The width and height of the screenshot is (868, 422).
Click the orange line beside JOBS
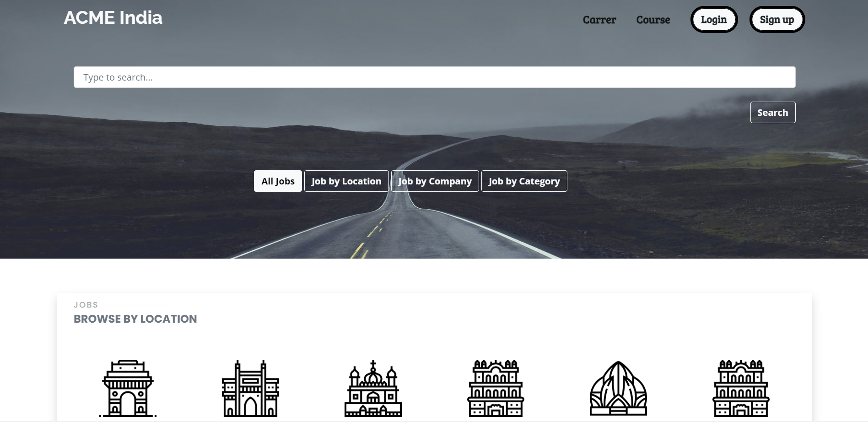[x=139, y=305]
